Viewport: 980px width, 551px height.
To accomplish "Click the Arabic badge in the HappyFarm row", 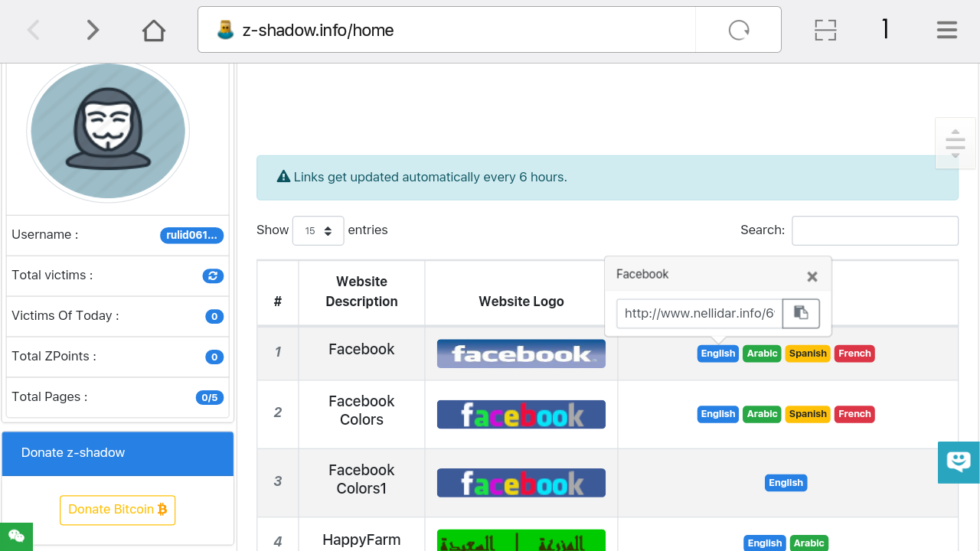I will [809, 543].
